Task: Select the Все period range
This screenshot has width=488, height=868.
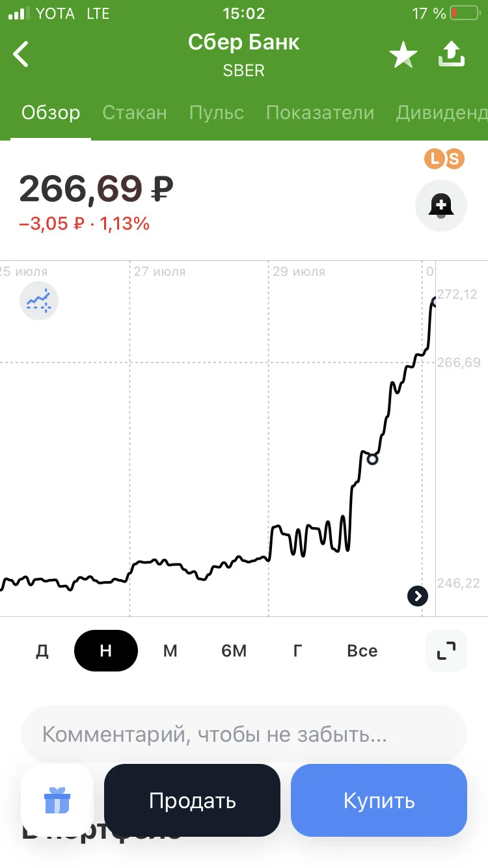Action: (x=362, y=651)
